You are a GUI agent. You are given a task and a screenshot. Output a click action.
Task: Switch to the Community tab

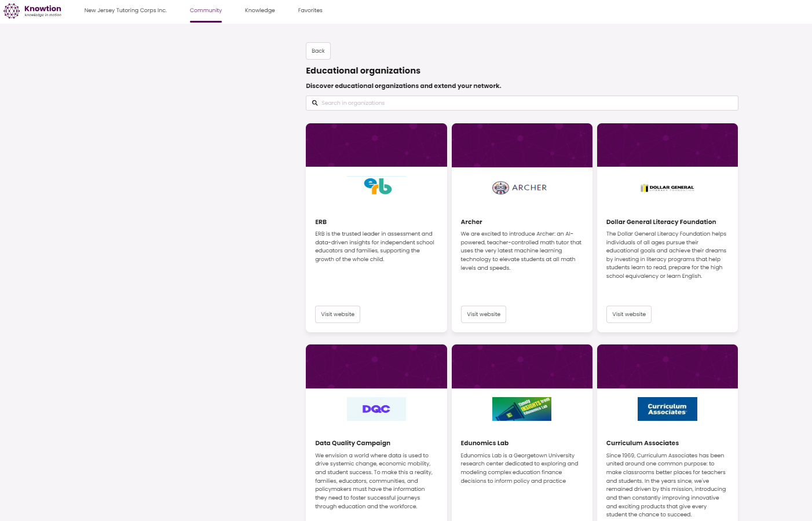(206, 10)
